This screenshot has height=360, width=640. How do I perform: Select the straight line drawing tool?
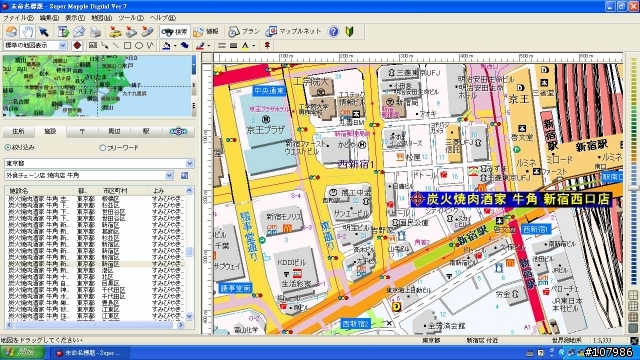click(x=116, y=45)
